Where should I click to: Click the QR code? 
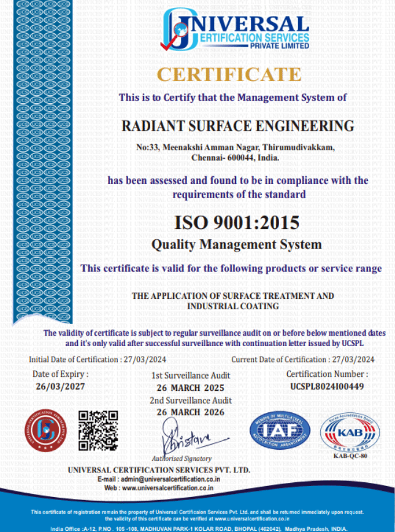(x=98, y=430)
